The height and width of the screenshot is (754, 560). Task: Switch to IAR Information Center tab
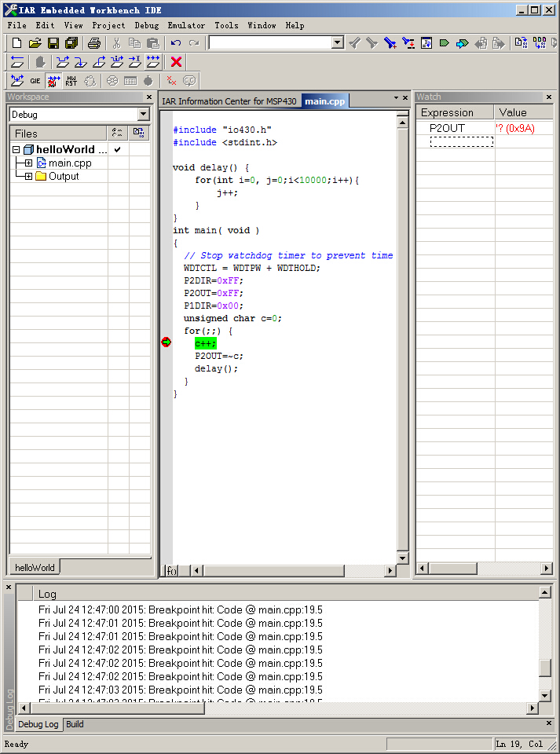(x=229, y=101)
